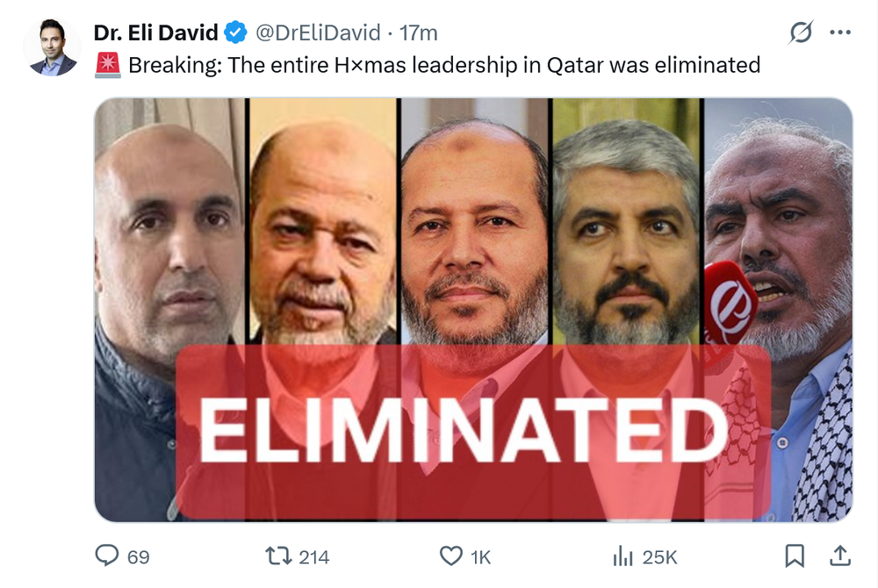
Task: Click the blue verified badge
Action: tap(235, 32)
